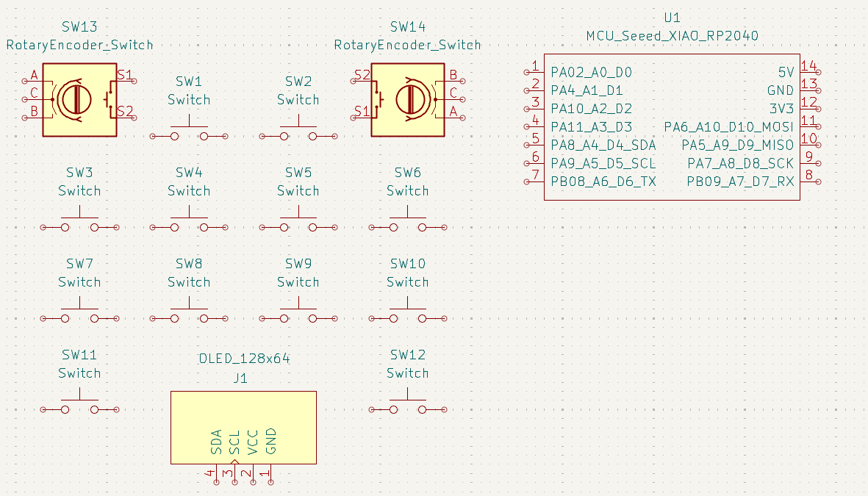Click the OLED_128x64 title text above J1
The width and height of the screenshot is (868, 496).
click(x=243, y=359)
